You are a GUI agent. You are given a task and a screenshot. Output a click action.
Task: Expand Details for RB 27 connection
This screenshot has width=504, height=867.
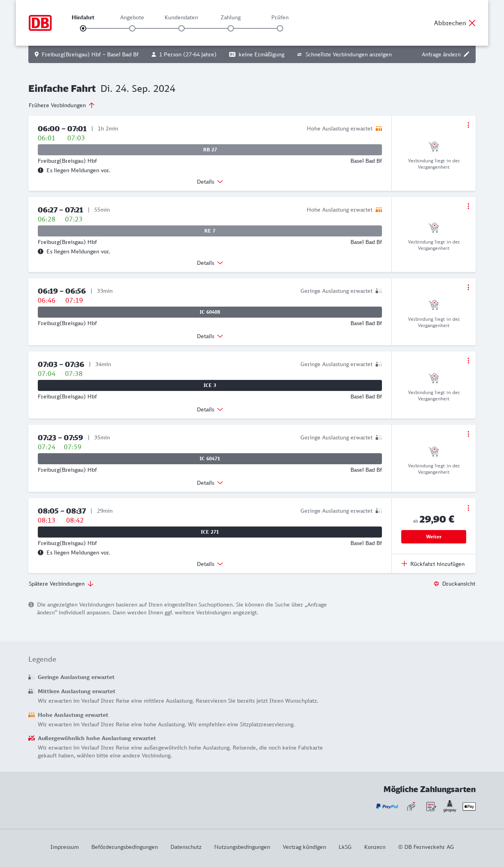point(210,182)
